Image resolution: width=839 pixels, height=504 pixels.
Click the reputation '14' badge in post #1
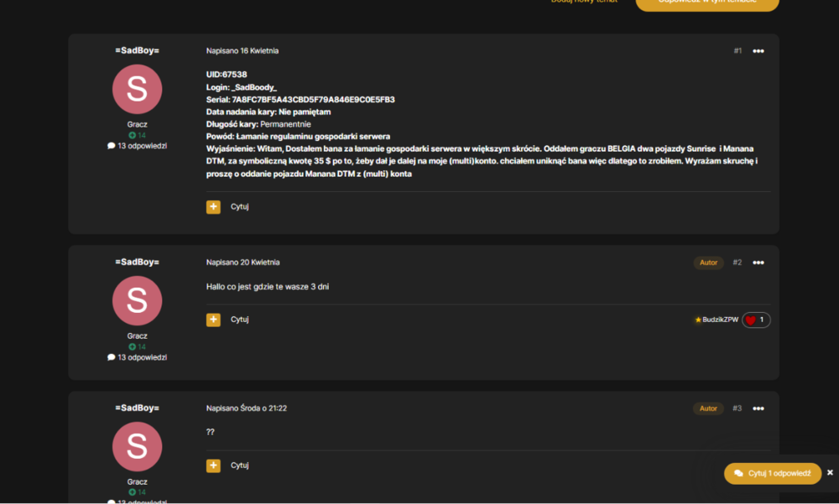click(137, 135)
